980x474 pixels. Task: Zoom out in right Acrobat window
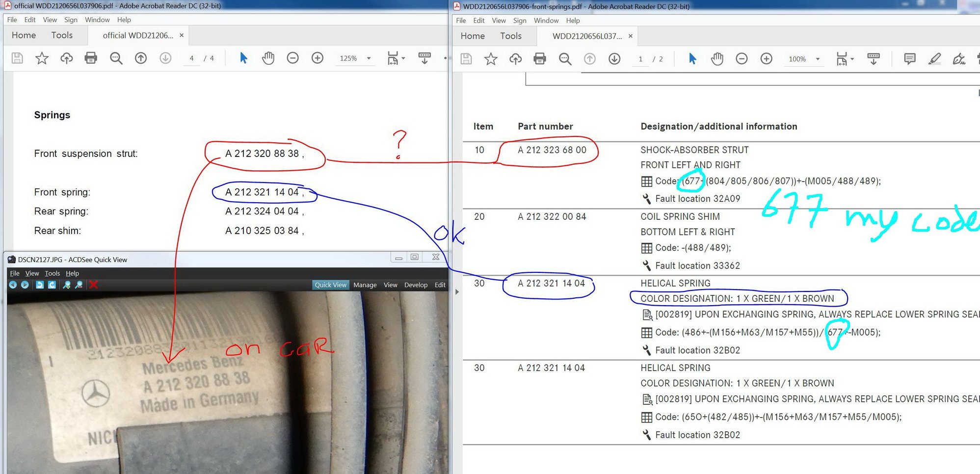(742, 59)
